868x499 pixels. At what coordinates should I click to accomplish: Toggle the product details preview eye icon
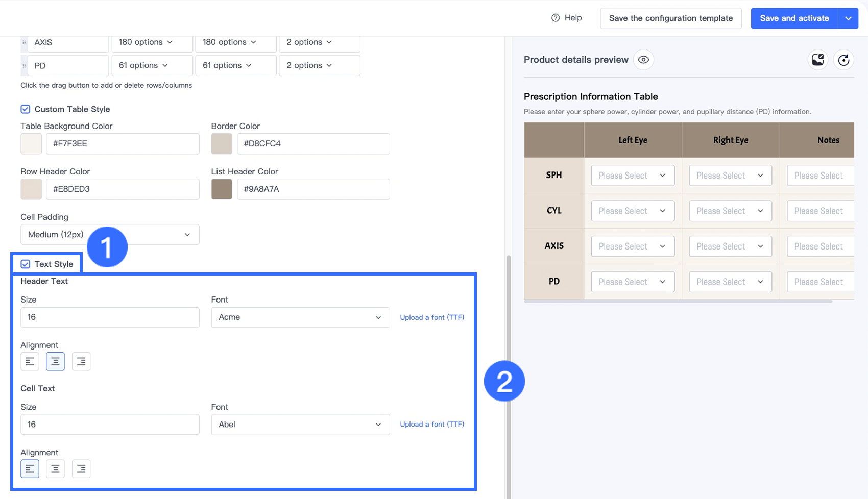[x=643, y=60]
